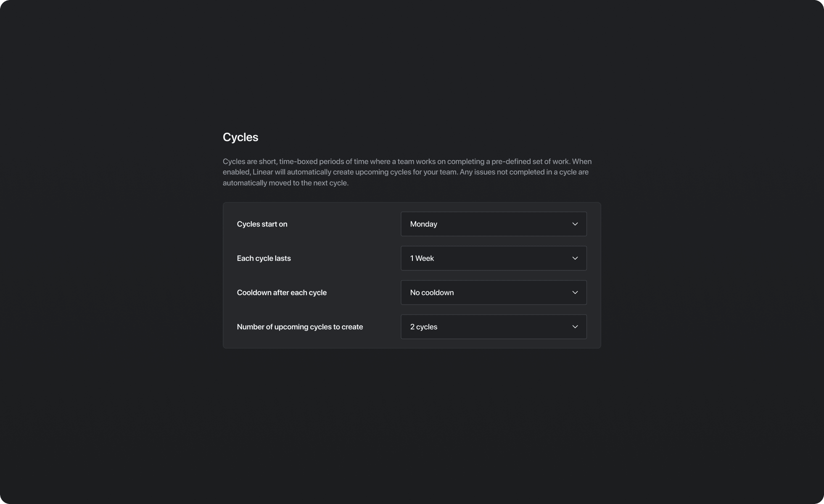The width and height of the screenshot is (824, 504).
Task: Click the chevron beside 2 cycles
Action: 575,327
